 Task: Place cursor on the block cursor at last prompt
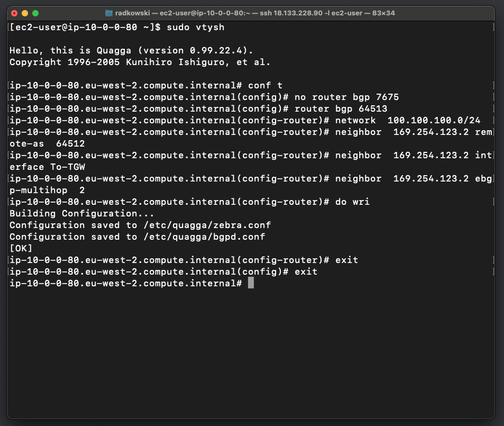pyautogui.click(x=251, y=283)
